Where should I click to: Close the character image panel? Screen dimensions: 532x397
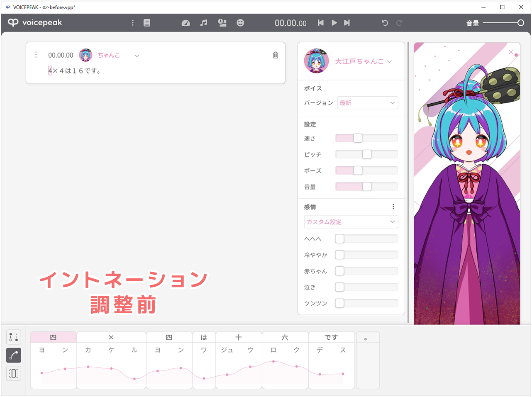click(511, 52)
